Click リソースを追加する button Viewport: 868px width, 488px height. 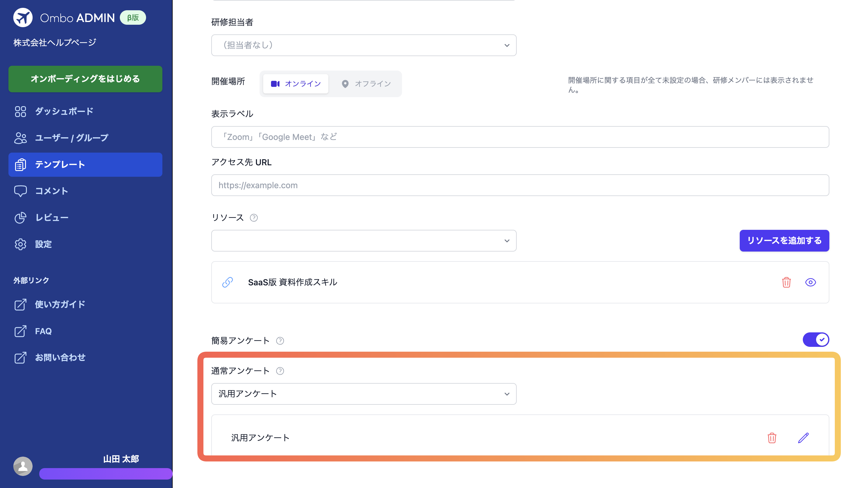coord(784,241)
